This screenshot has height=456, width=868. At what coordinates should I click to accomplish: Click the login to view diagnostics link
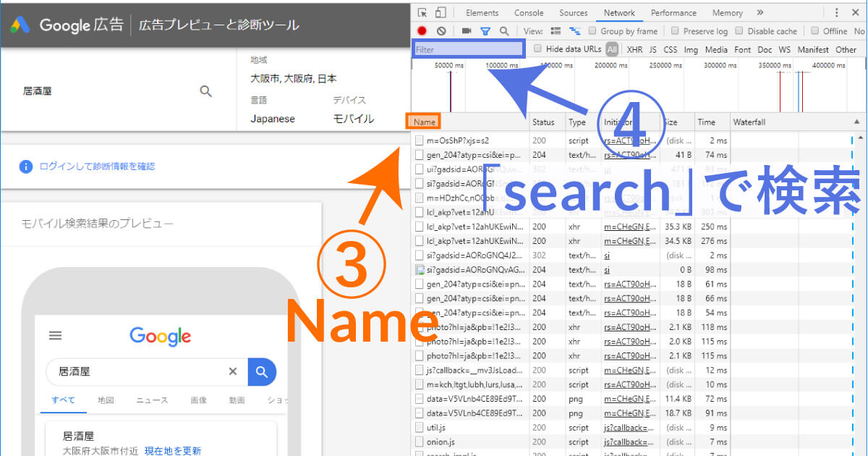98,166
